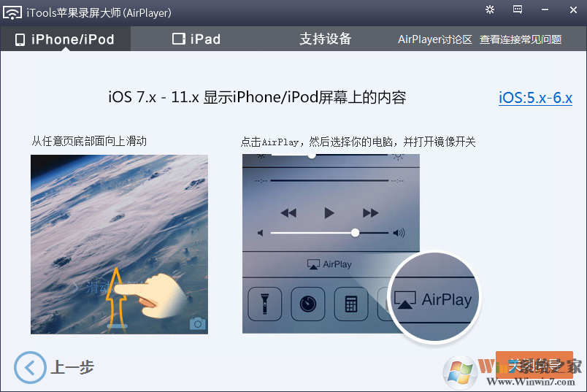Click the iTools AirPlayer logo icon
Screen dimensions: 587x392
click(x=12, y=12)
